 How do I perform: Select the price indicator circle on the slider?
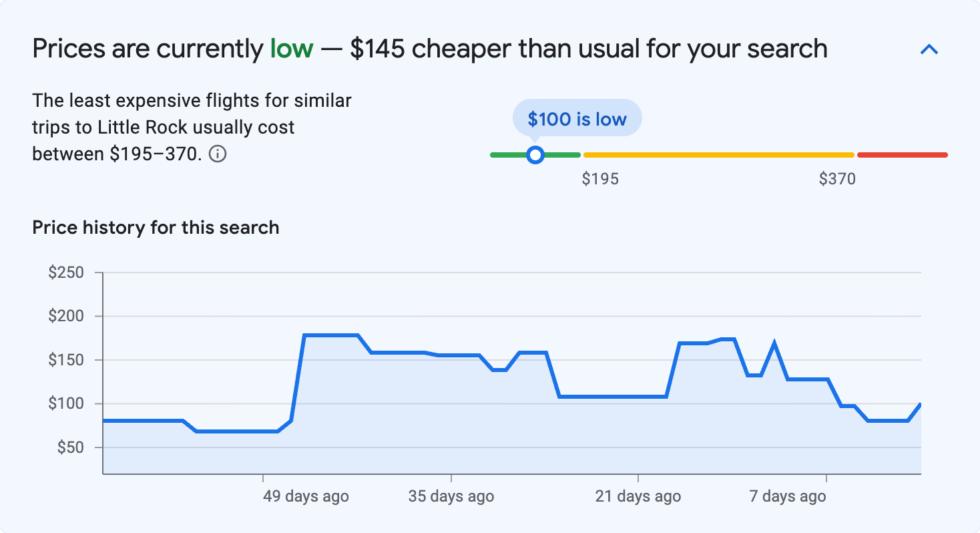click(x=535, y=154)
